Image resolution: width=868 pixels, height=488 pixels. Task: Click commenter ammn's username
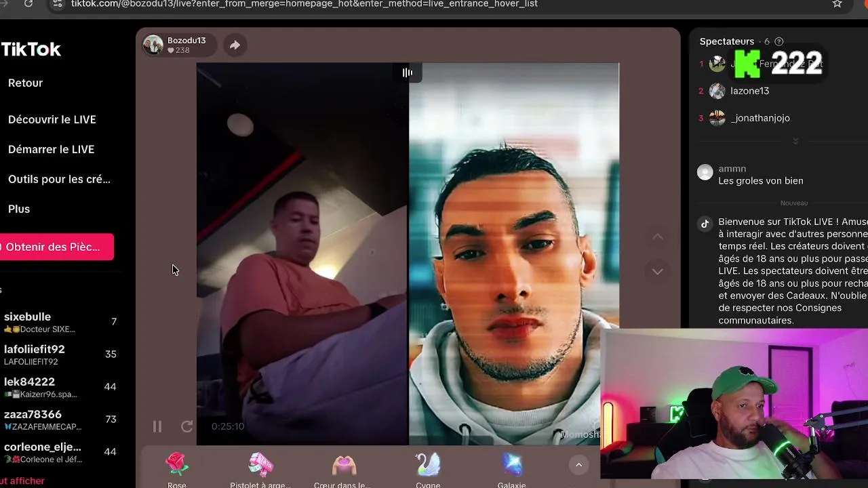point(732,169)
